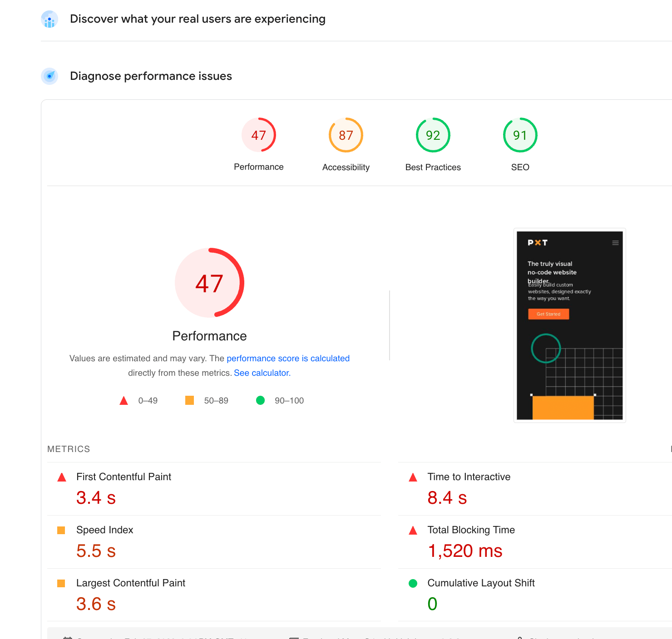The height and width of the screenshot is (639, 672).
Task: Click the orange square beside Largest Contentful Paint
Action: coord(61,583)
